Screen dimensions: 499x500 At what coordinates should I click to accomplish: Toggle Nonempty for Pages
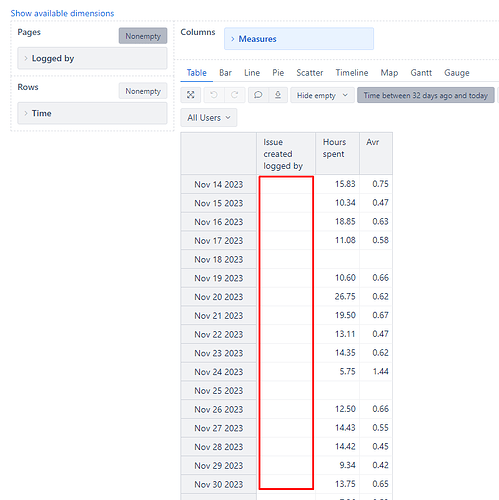(x=143, y=36)
